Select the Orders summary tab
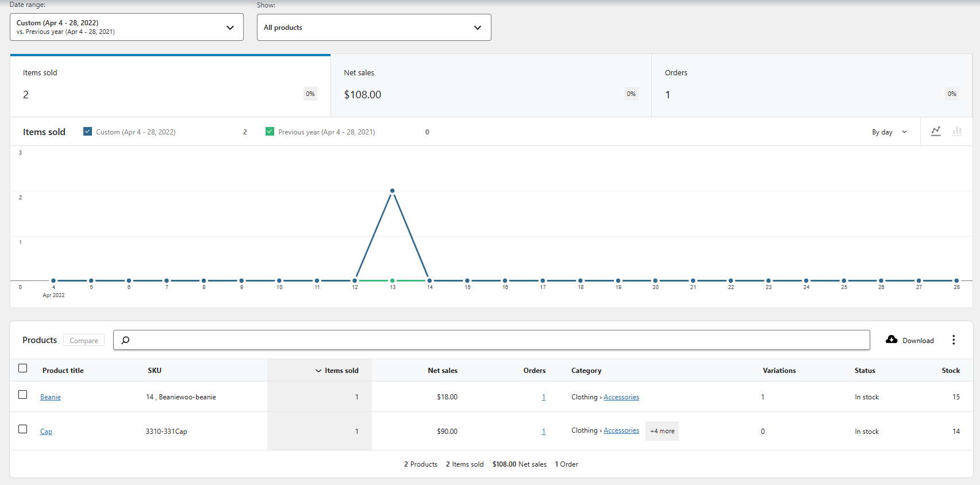Screen dimensions: 980x485 tap(812, 86)
